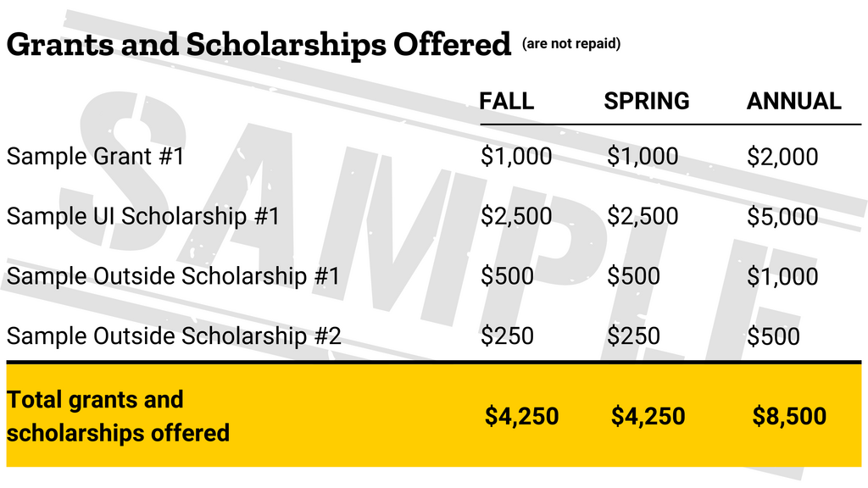Select the SPRING column header
Screen dimensions: 868x488
pyautogui.click(x=647, y=102)
